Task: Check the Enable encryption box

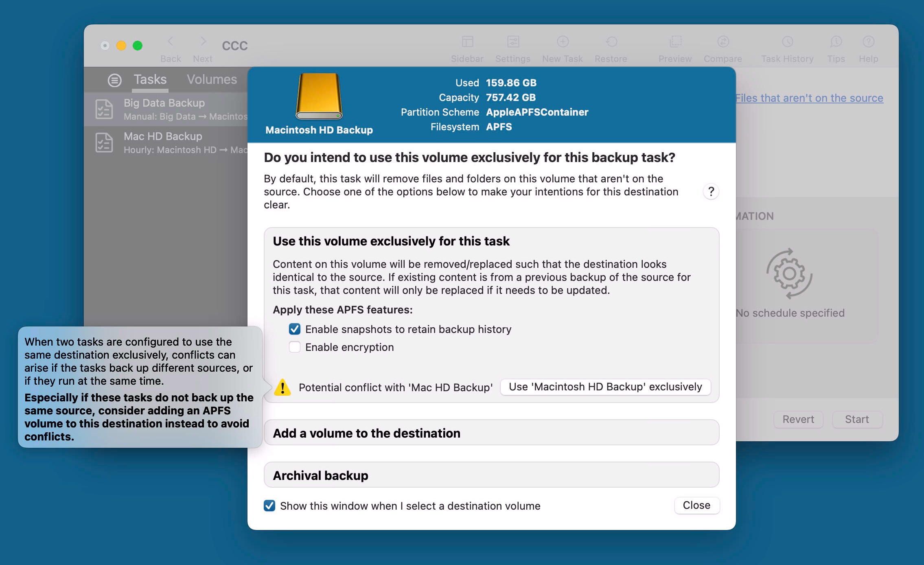Action: coord(295,347)
